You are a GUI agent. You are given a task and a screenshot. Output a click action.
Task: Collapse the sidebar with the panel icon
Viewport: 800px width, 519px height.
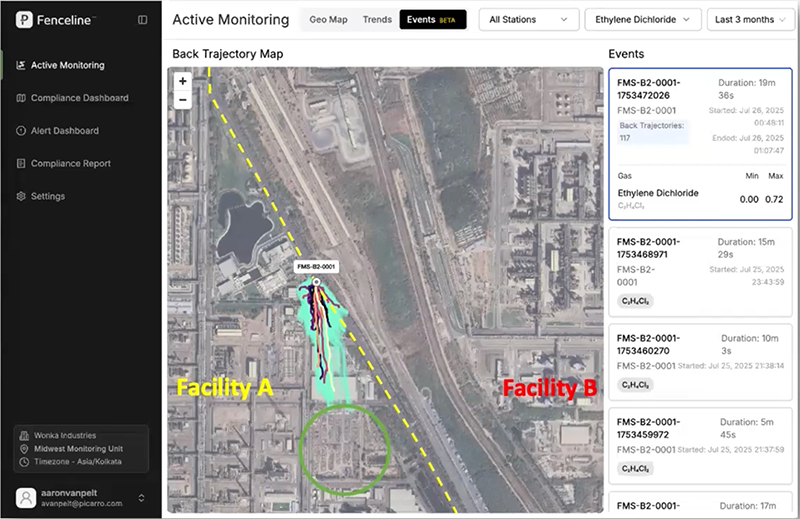[x=143, y=20]
